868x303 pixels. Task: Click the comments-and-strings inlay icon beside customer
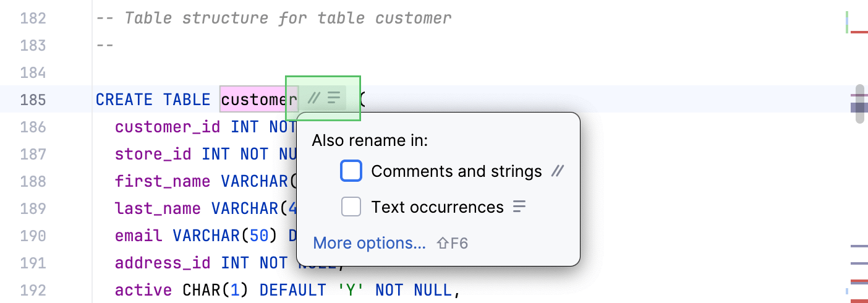[314, 98]
